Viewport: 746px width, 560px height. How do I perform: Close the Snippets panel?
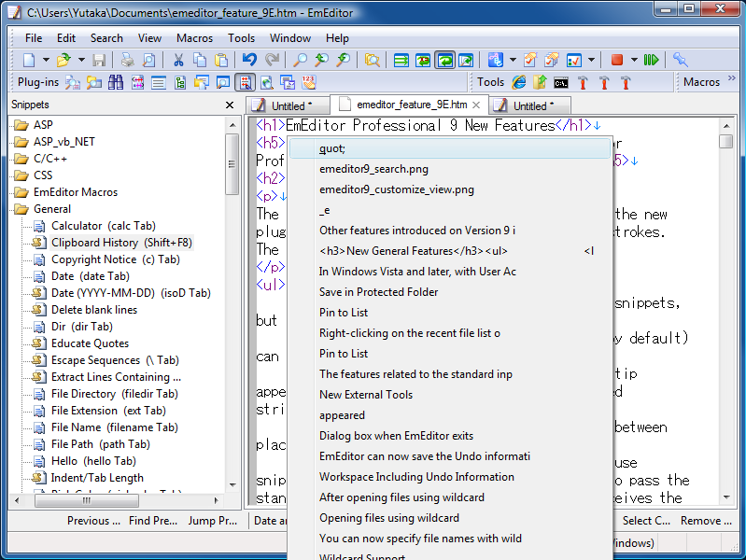(x=230, y=105)
